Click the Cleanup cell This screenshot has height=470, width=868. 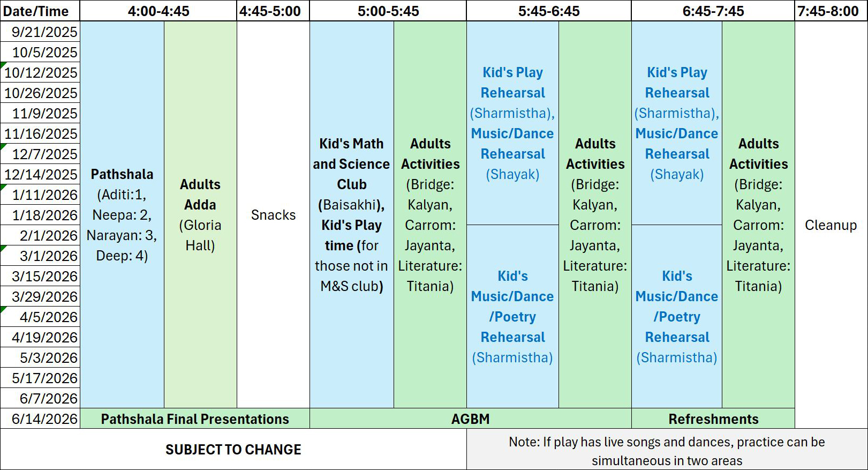click(x=831, y=225)
